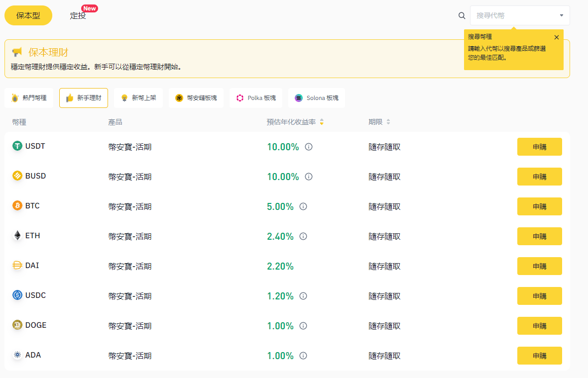Select the Solana 板塊 filter
The width and height of the screenshot is (588, 378).
pos(316,98)
